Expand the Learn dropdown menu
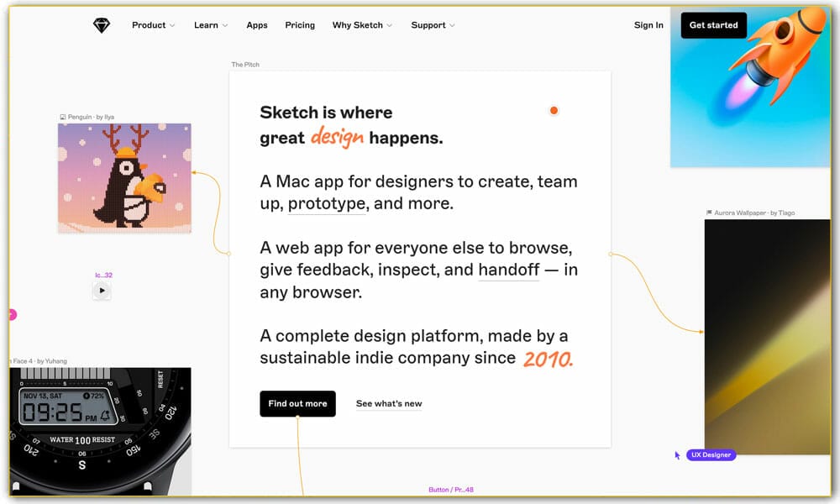 211,25
